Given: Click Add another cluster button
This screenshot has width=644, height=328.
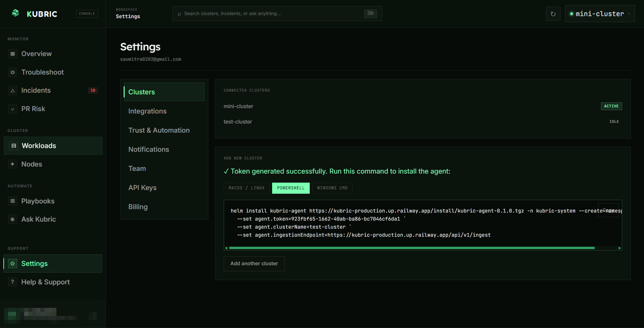Looking at the screenshot, I should pos(254,264).
